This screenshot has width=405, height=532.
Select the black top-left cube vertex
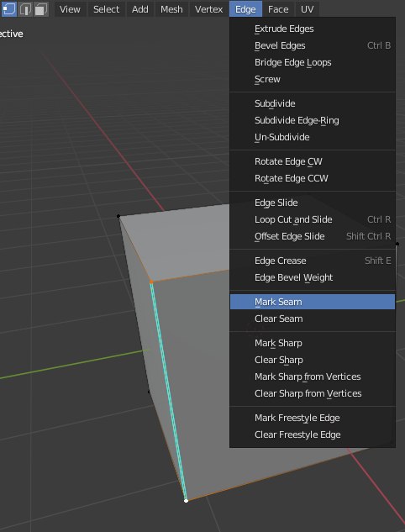click(x=118, y=216)
